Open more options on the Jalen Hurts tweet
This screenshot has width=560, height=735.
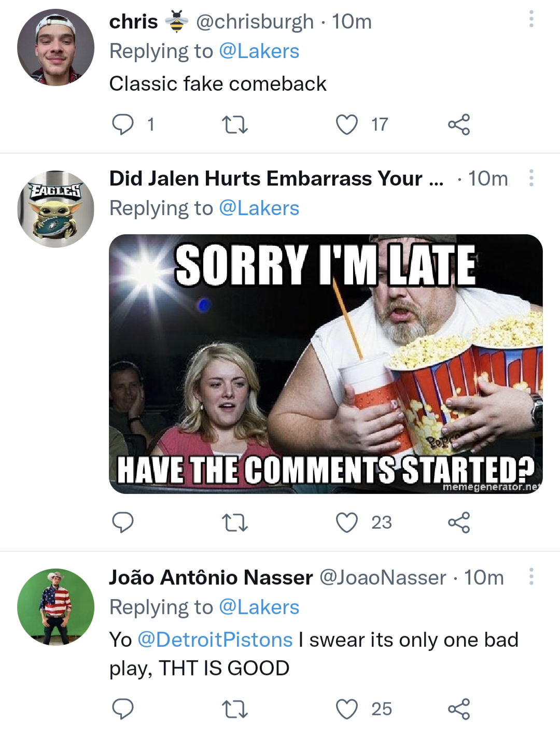coord(531,178)
